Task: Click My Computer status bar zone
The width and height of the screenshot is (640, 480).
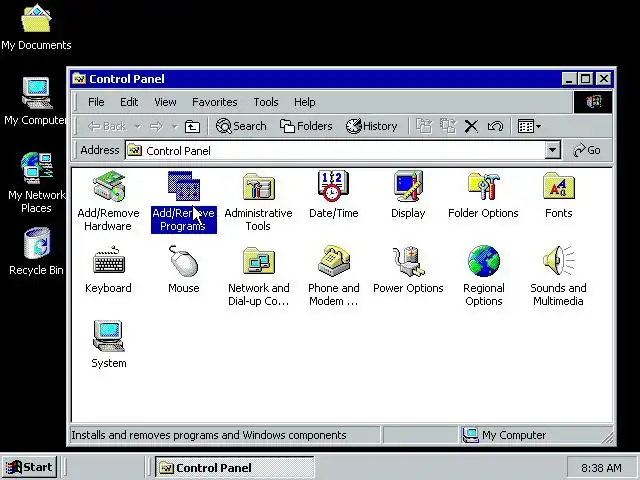Action: point(537,435)
